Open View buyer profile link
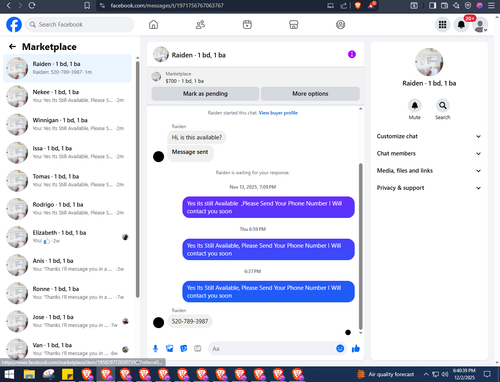 click(x=278, y=113)
